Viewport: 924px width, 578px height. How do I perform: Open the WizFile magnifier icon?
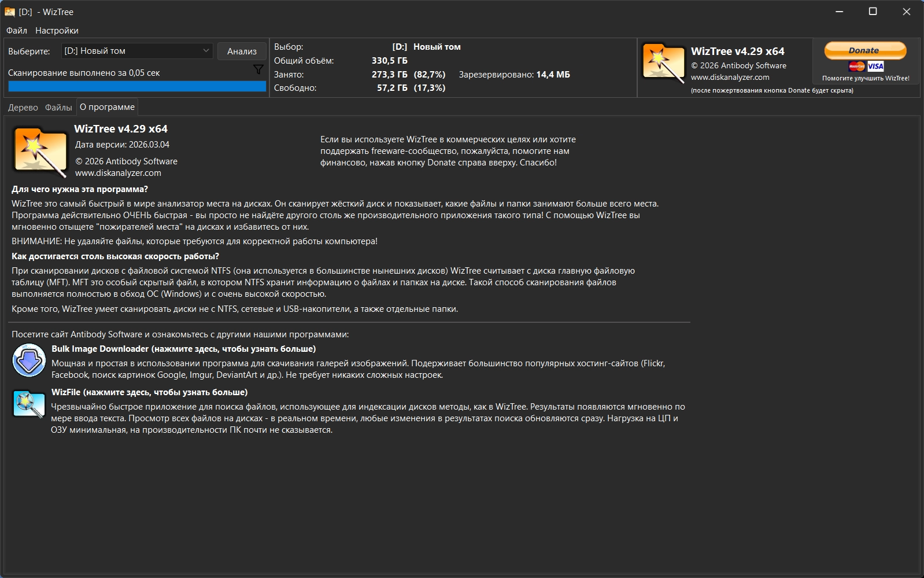coord(29,404)
